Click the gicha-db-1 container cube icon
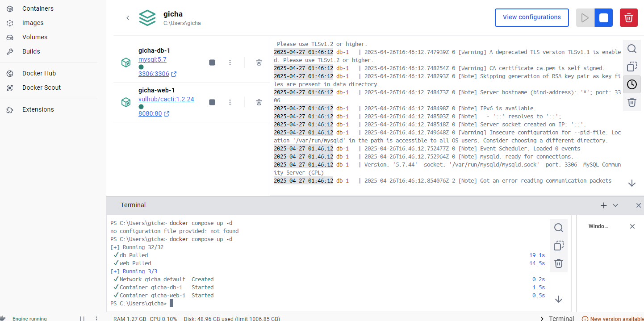The width and height of the screenshot is (644, 321). (126, 63)
